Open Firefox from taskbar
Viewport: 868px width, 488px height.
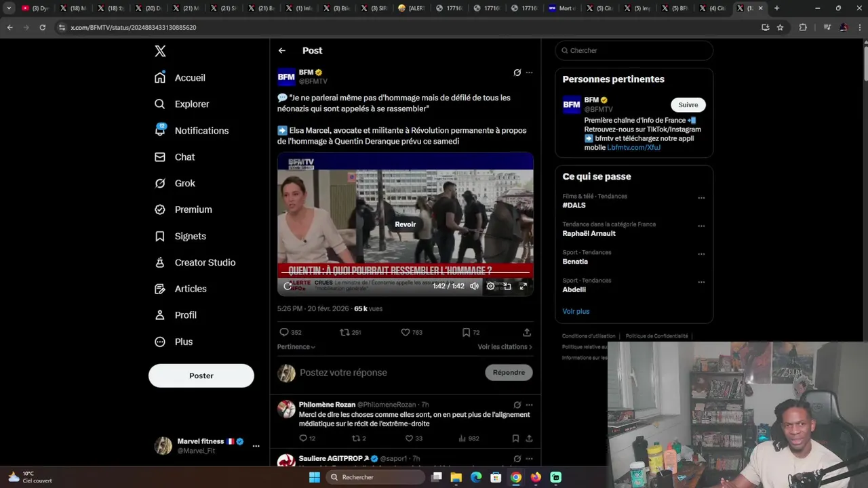pyautogui.click(x=536, y=477)
